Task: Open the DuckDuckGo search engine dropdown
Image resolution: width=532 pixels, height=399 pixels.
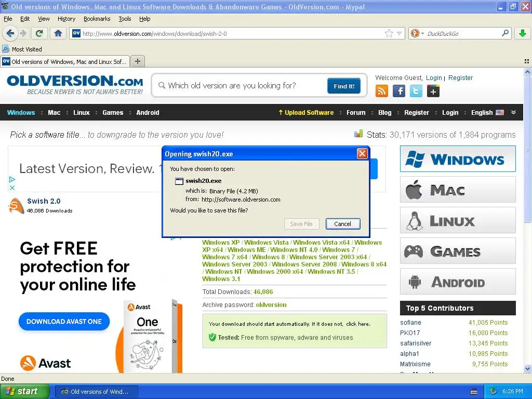Action: click(x=417, y=33)
